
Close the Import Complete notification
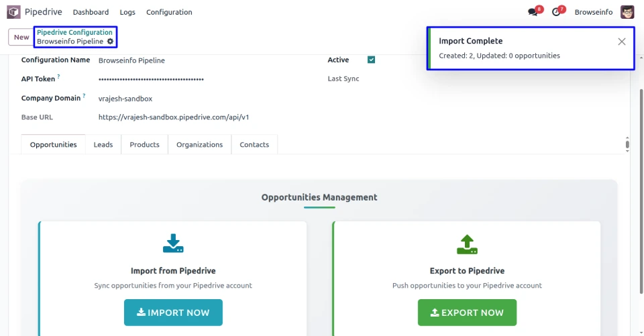coord(622,42)
